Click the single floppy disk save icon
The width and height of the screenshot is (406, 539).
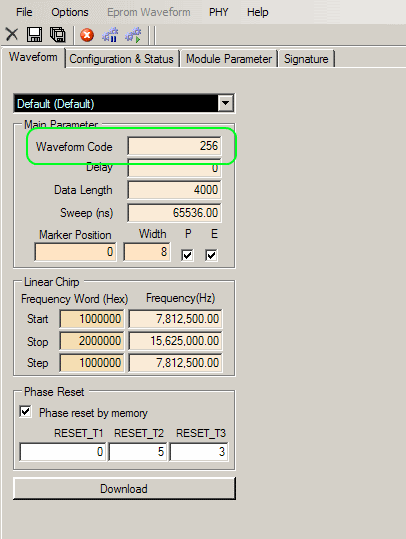tap(34, 35)
